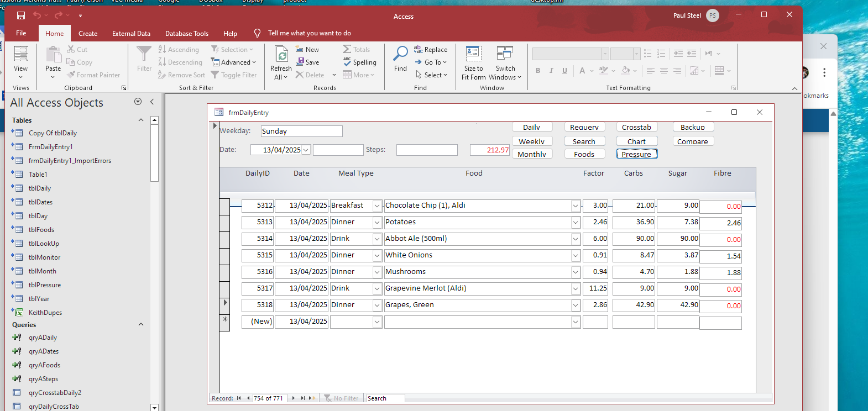Viewport: 868px width, 411px height.
Task: Click the Paste clipboard icon
Action: coord(53,55)
